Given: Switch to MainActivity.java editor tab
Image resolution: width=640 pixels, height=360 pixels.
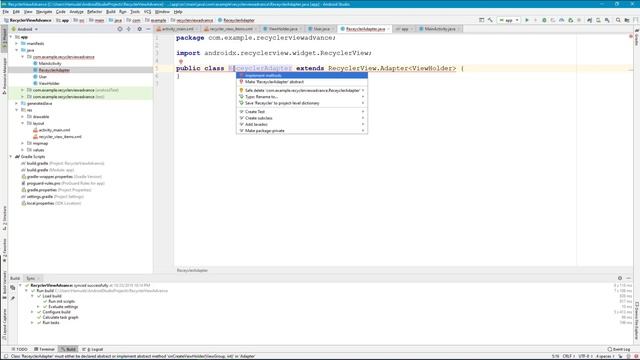Looking at the screenshot, I should (x=439, y=29).
